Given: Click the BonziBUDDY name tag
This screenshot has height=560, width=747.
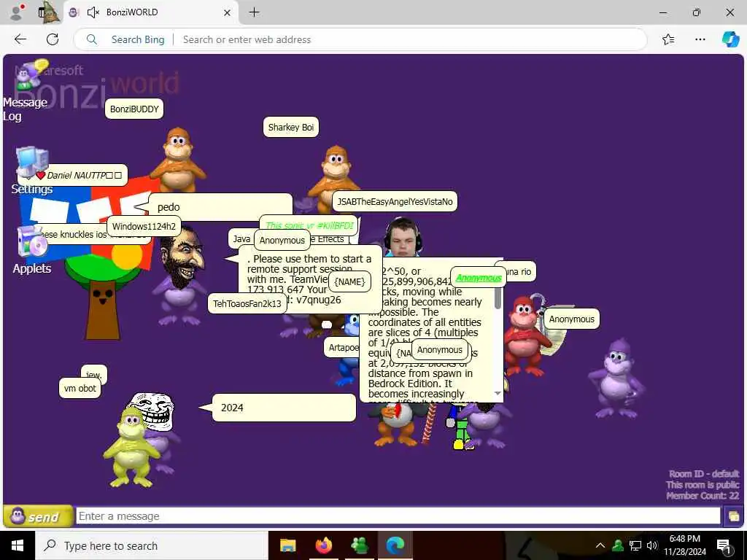Looking at the screenshot, I should point(134,109).
